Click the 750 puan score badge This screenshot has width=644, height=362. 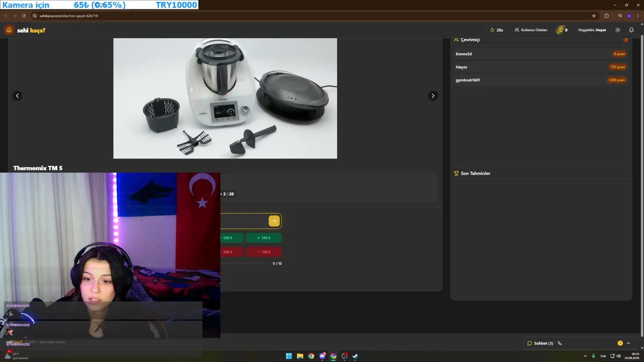617,67
